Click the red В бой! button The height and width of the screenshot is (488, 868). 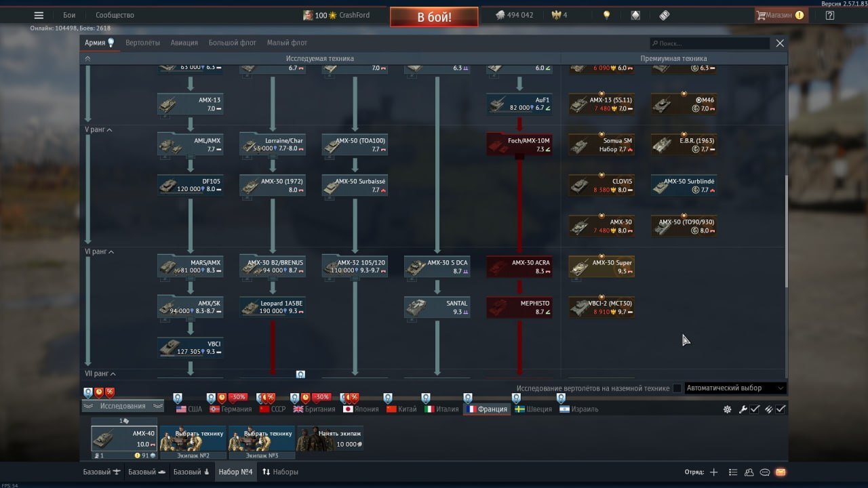click(x=434, y=17)
